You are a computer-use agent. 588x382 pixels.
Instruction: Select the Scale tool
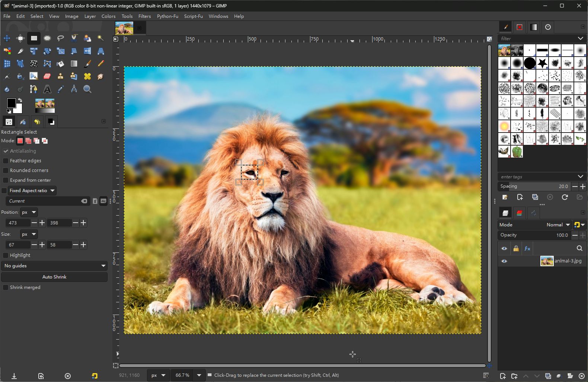[61, 51]
